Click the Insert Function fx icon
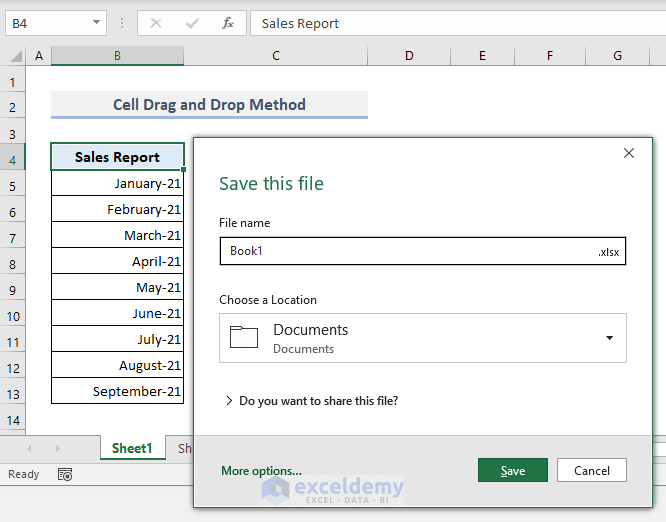The image size is (666, 522). tap(228, 23)
